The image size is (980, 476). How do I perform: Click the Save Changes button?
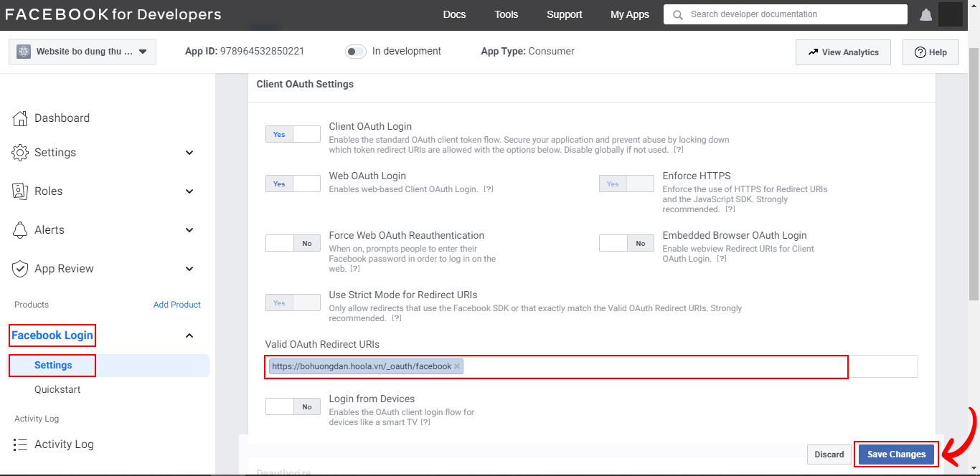point(896,454)
